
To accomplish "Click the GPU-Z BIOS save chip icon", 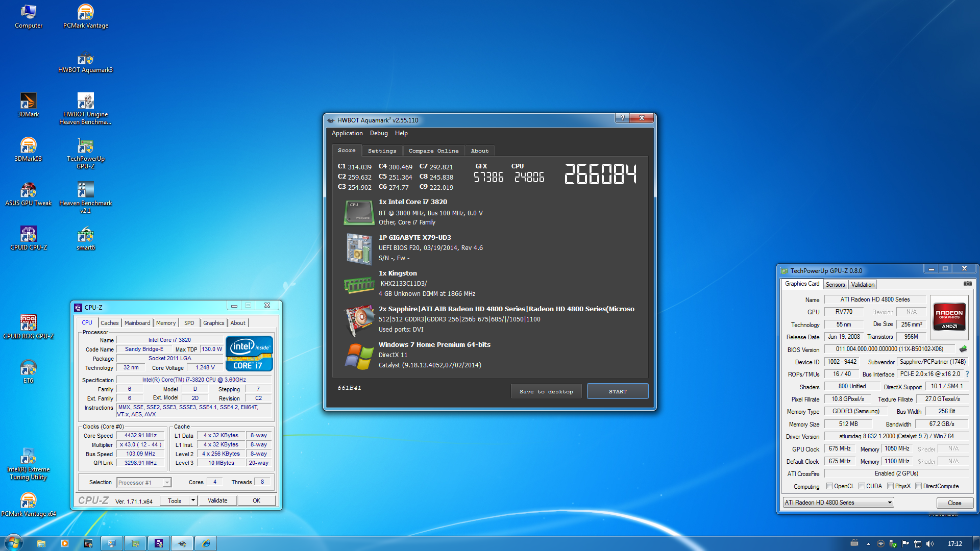I will point(963,349).
